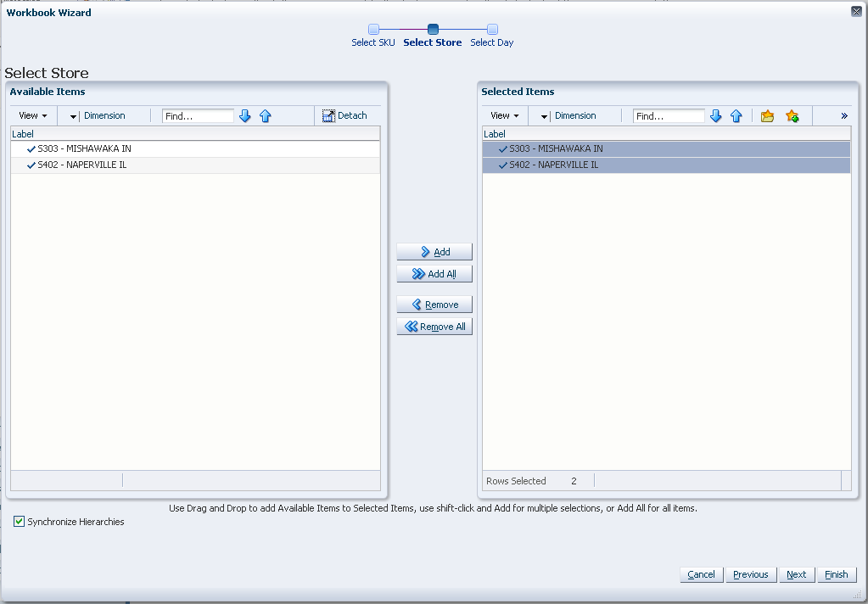Image resolution: width=868 pixels, height=604 pixels.
Task: Go to Select Store wizard step
Action: pos(433,36)
